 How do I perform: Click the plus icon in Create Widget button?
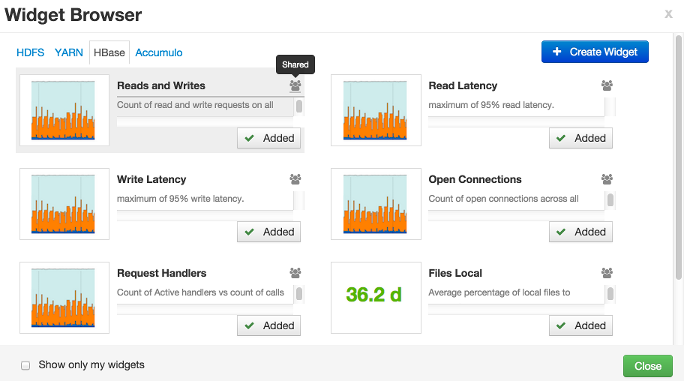pos(557,51)
